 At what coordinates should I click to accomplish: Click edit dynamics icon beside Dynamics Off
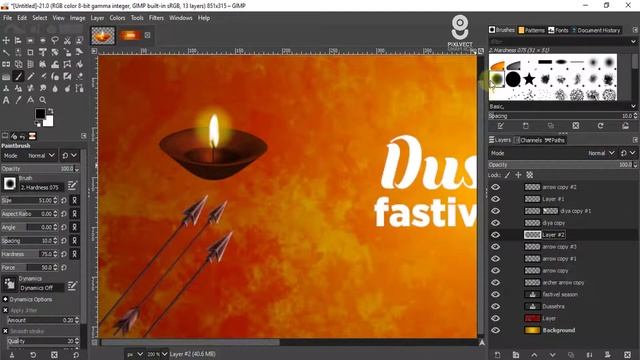[x=72, y=286]
